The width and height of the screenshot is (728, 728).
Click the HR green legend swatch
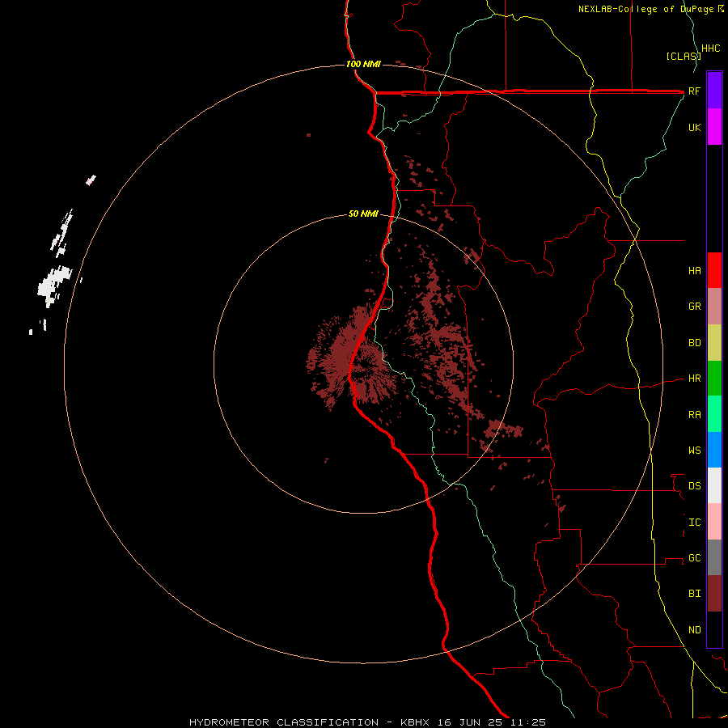[x=714, y=379]
